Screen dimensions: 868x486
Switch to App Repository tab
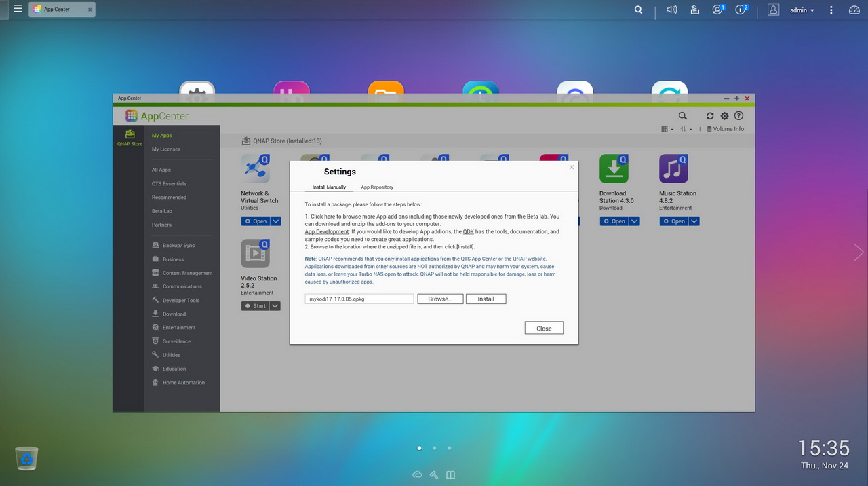(377, 187)
